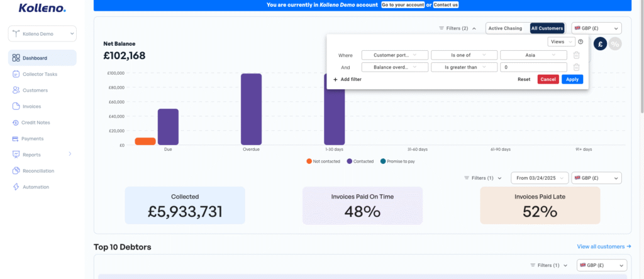Delete the Balance overdue filter row
The image size is (644, 279).
pos(576,67)
